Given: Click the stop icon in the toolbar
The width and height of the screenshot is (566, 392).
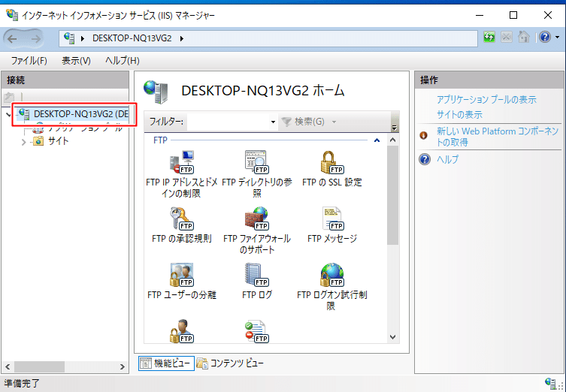Looking at the screenshot, I should pyautogui.click(x=507, y=37).
